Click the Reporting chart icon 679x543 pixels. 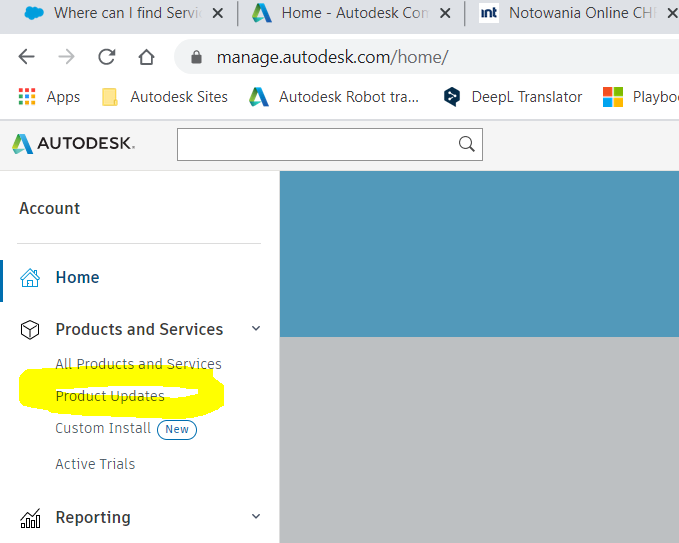click(x=30, y=518)
